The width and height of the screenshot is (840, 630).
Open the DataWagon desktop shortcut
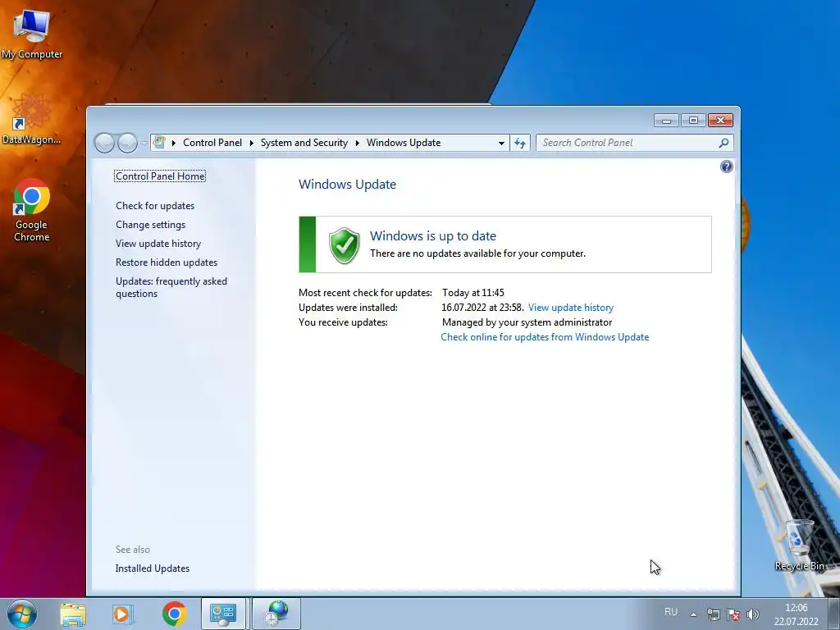(x=32, y=119)
